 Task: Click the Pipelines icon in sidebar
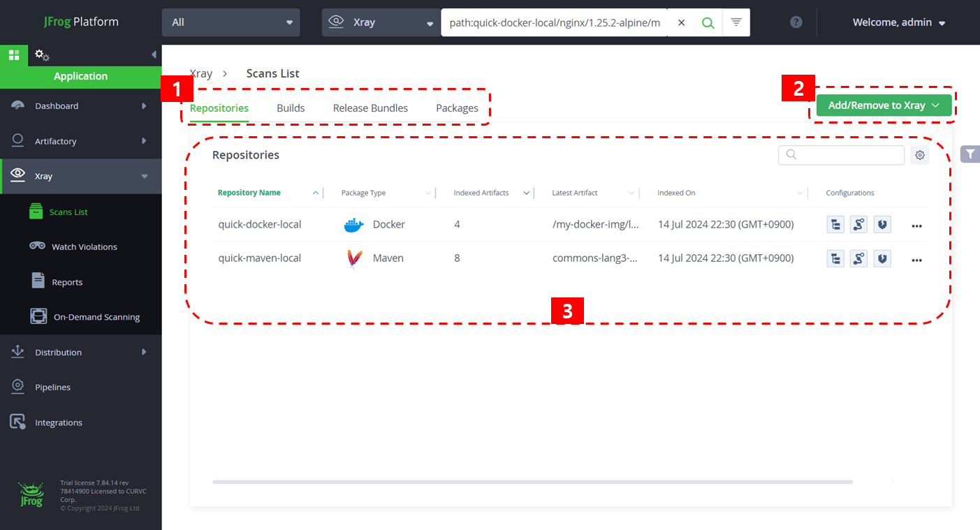click(x=18, y=386)
